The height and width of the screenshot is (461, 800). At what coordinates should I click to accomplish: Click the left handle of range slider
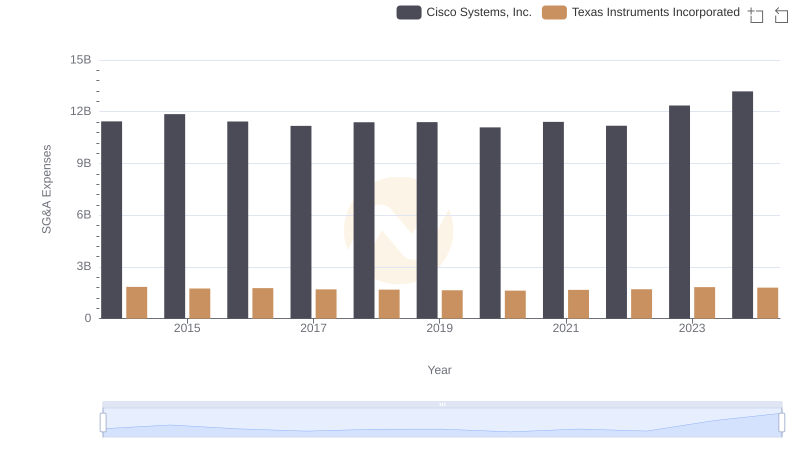[103, 423]
